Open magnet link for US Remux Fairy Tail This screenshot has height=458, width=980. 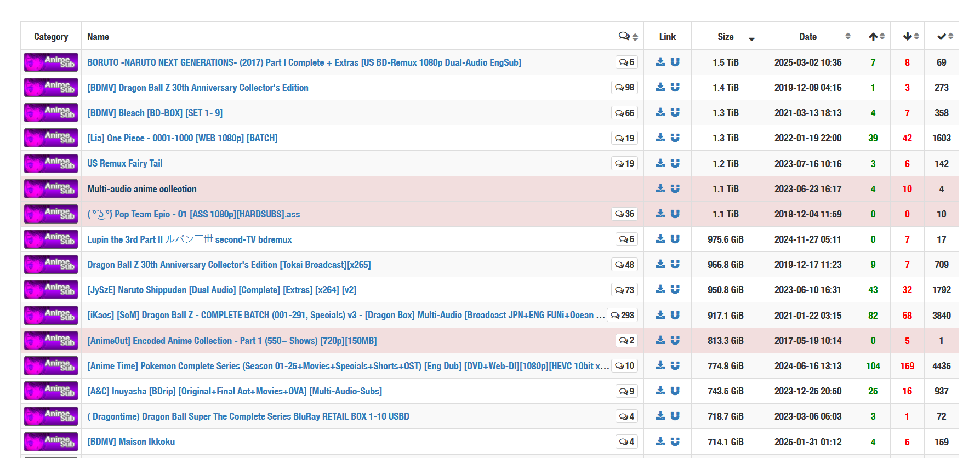(675, 163)
